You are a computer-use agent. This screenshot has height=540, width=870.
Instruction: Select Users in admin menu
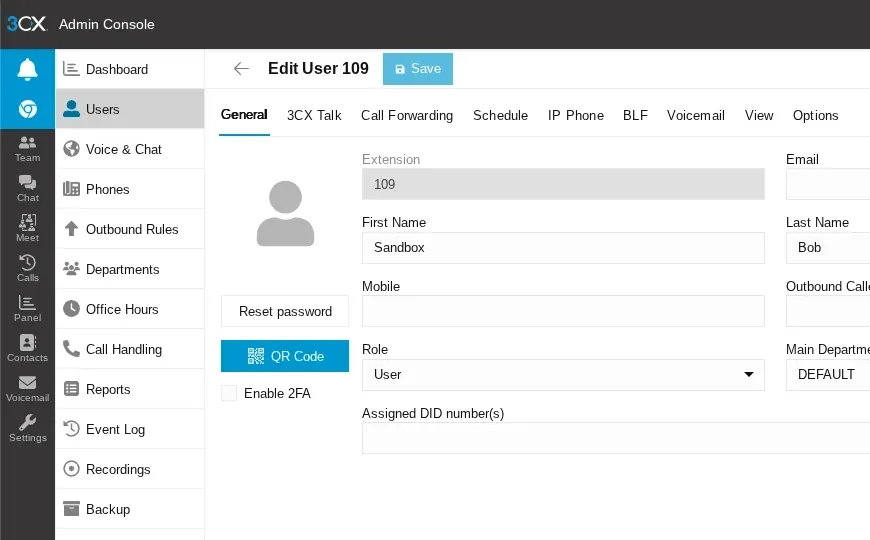pos(130,109)
